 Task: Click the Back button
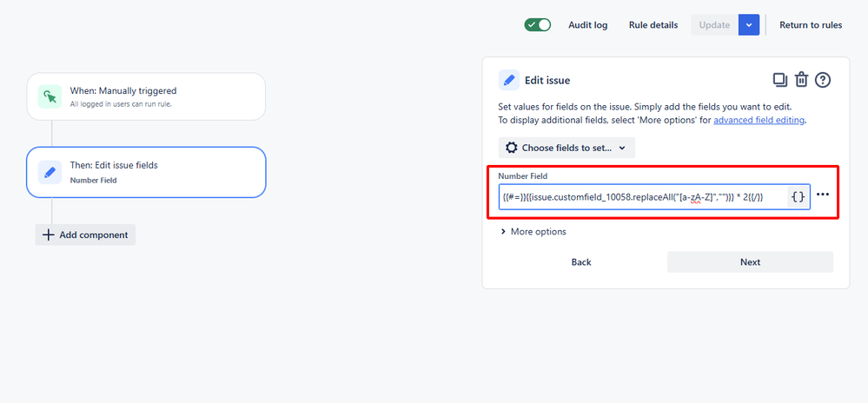pos(581,261)
